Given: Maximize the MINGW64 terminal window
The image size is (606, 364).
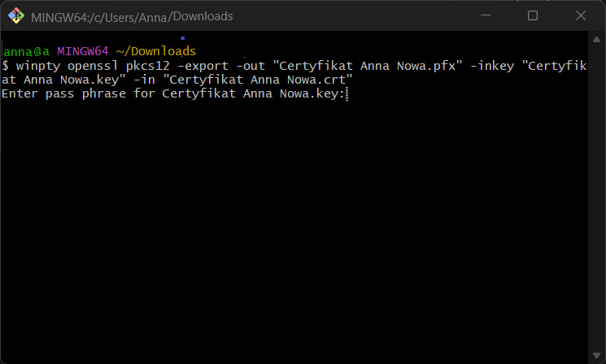Looking at the screenshot, I should click(533, 15).
